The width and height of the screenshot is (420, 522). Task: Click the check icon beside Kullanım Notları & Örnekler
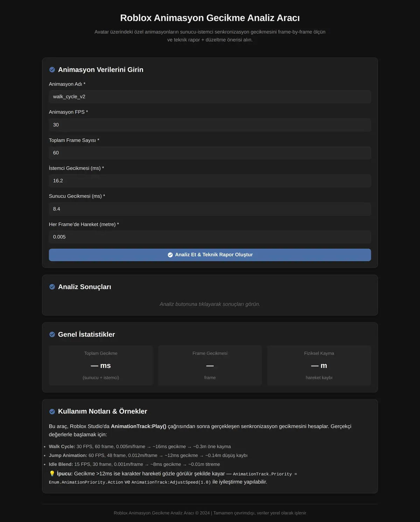click(x=52, y=412)
